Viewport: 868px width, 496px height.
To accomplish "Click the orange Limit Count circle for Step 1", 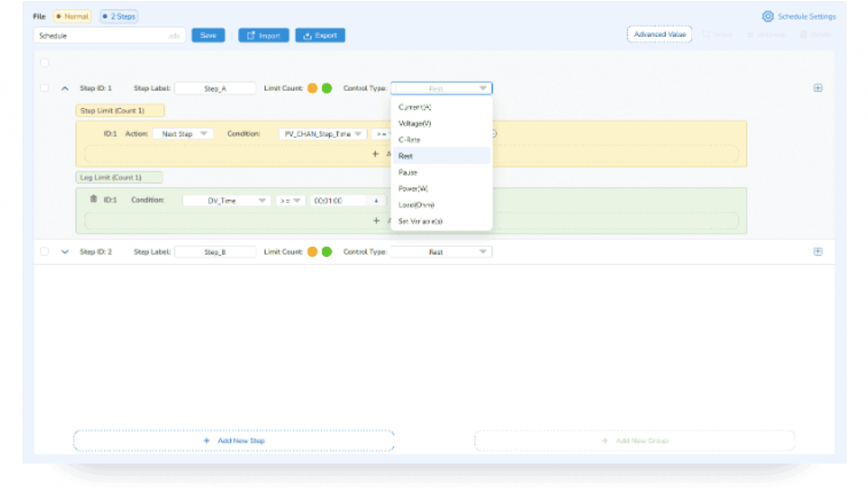I will pos(313,88).
